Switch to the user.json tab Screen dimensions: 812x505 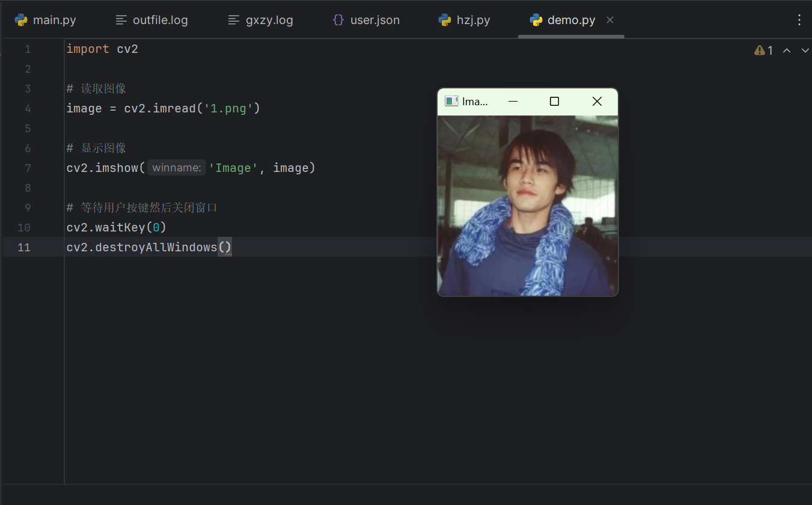[x=366, y=20]
